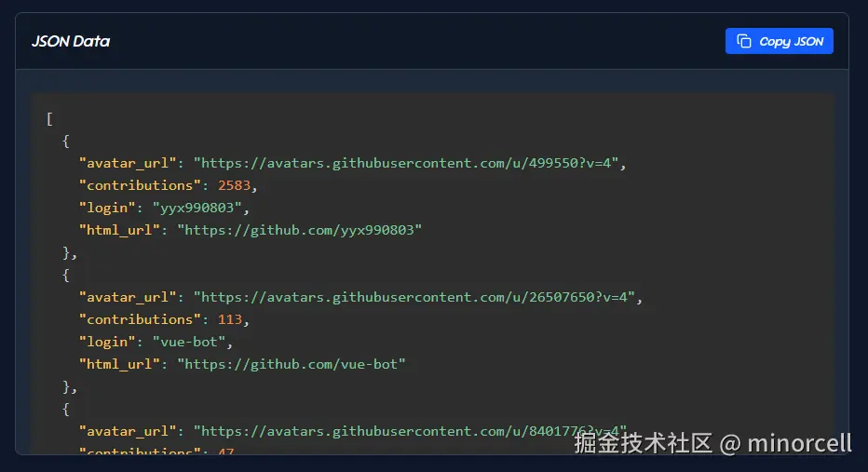
Task: Click the html_url https://github.com/yyx990803
Action: (x=299, y=230)
